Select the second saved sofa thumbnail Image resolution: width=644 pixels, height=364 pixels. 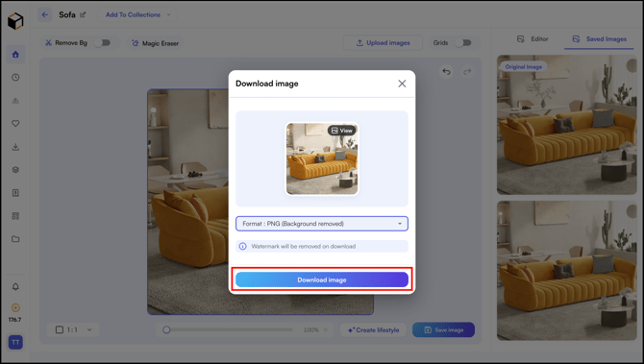[567, 271]
